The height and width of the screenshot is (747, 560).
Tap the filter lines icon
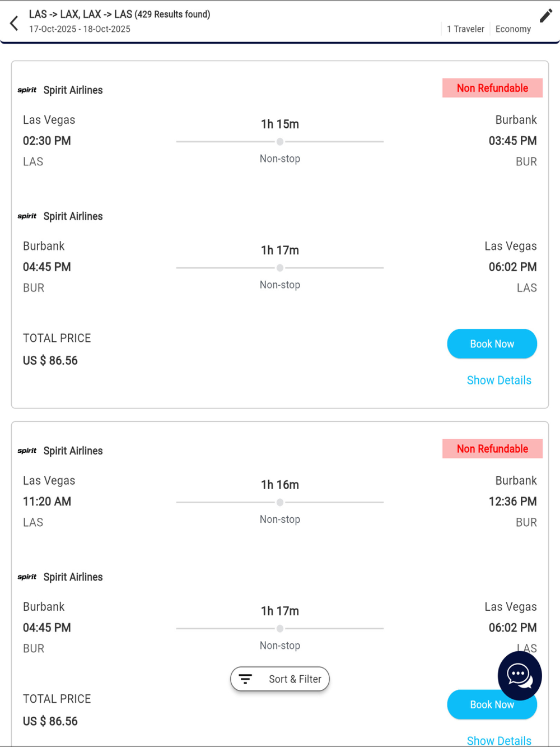coord(245,679)
